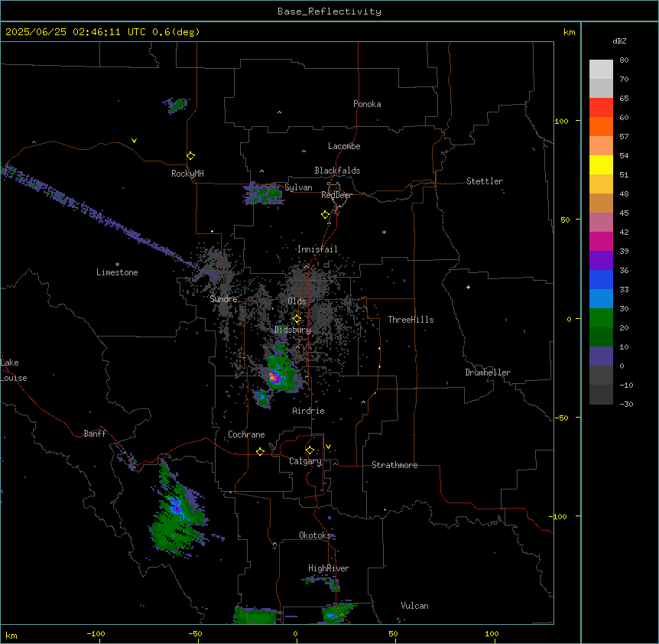Click the Strathmore city label
Viewport: 659px width, 644px height.
(x=394, y=465)
